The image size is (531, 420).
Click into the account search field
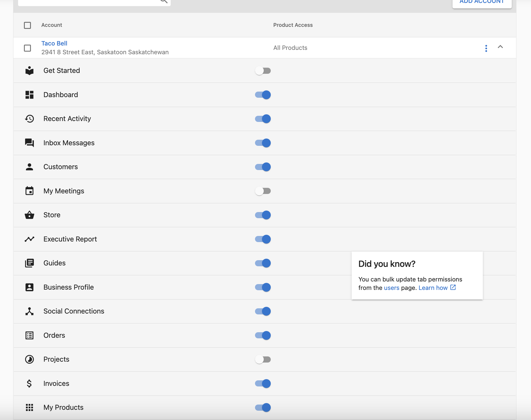[x=94, y=2]
